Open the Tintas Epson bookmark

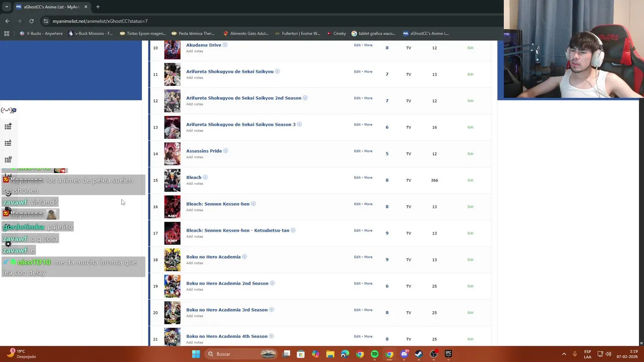point(142,34)
